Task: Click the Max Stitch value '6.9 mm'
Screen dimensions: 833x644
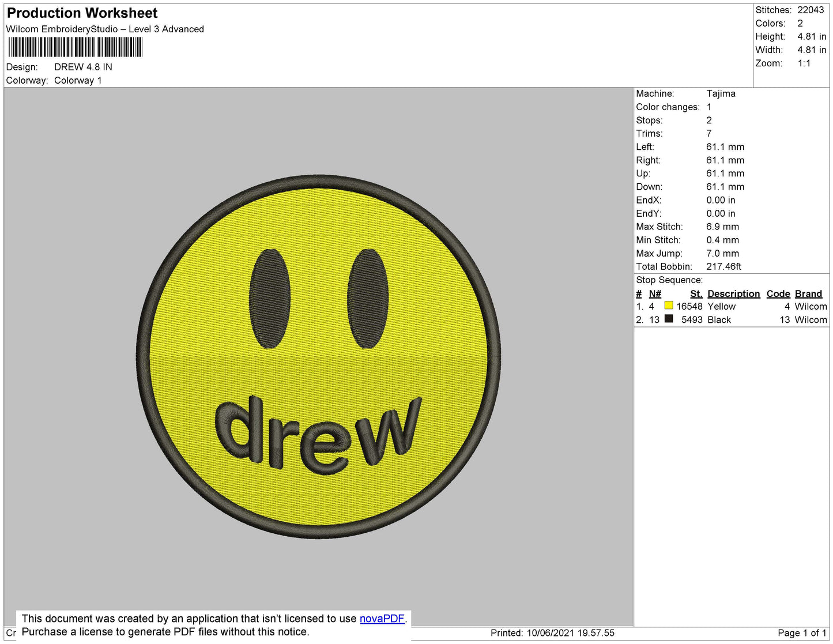Action: point(722,227)
